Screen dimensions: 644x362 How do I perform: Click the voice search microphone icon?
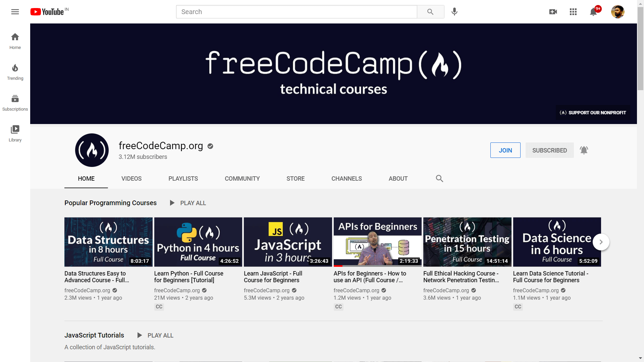[454, 12]
